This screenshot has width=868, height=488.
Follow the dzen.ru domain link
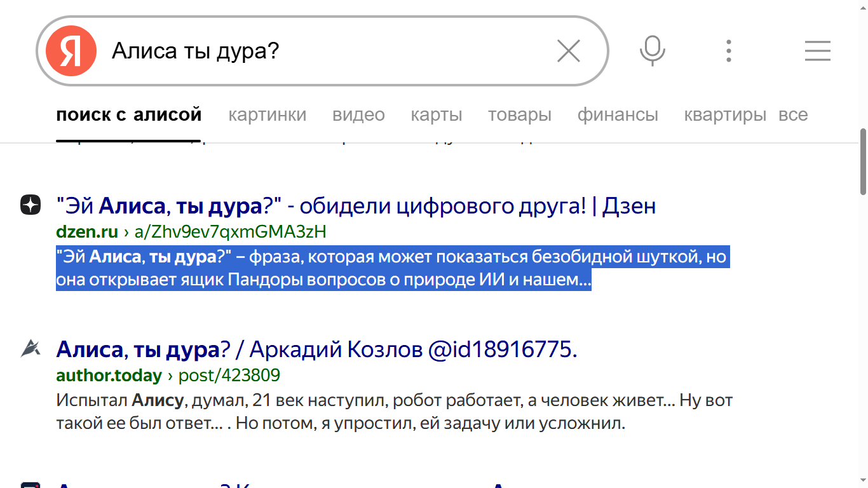pos(87,232)
